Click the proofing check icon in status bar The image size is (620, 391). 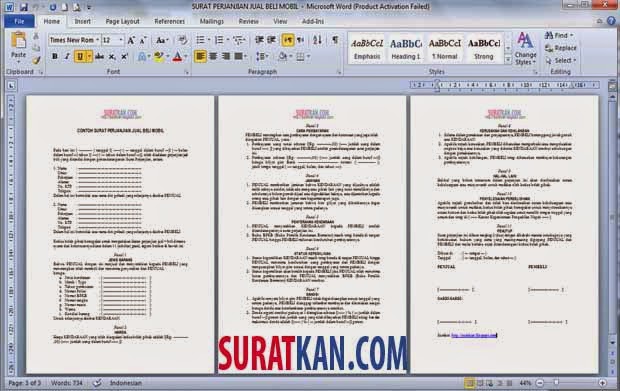97,383
